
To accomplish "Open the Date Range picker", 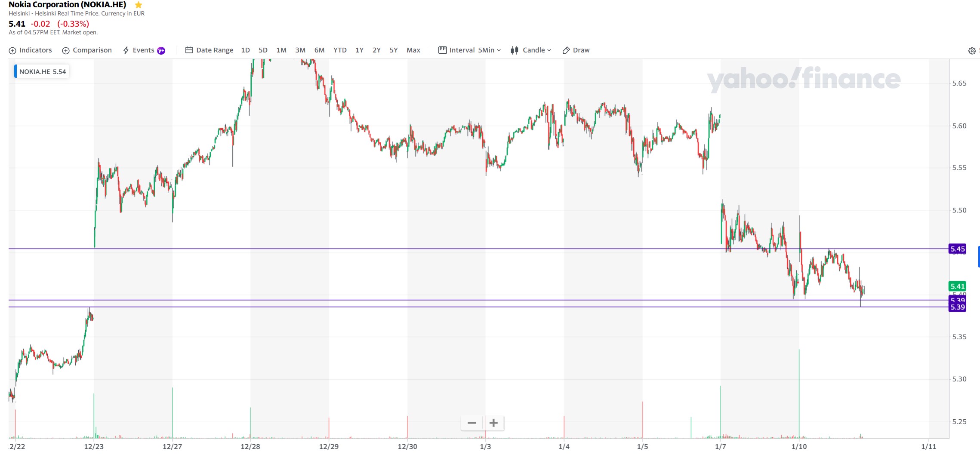I will pos(210,50).
